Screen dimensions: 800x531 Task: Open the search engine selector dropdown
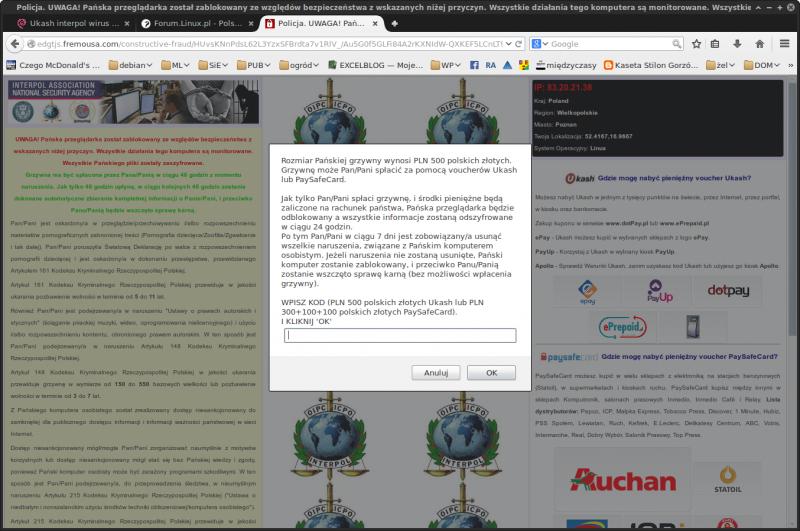(x=540, y=44)
